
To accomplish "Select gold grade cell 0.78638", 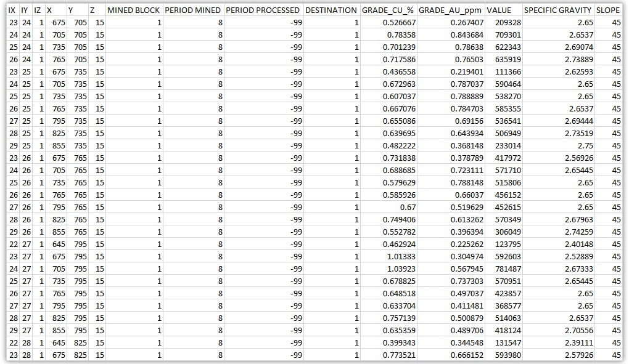I will 451,47.
